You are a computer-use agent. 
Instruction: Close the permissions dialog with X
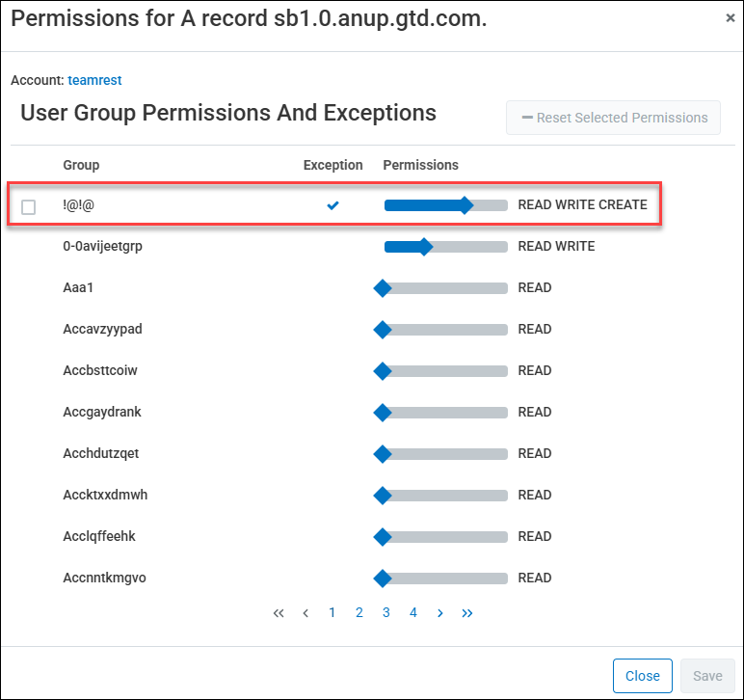tap(731, 18)
